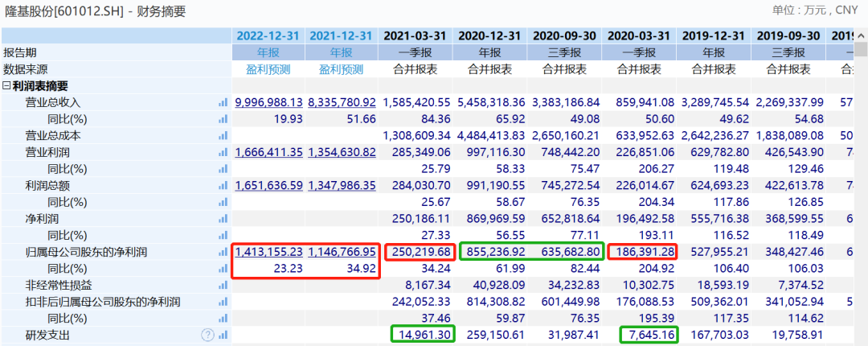Open chart icon for 同比 under 利润总额
The image size is (868, 346).
click(223, 202)
